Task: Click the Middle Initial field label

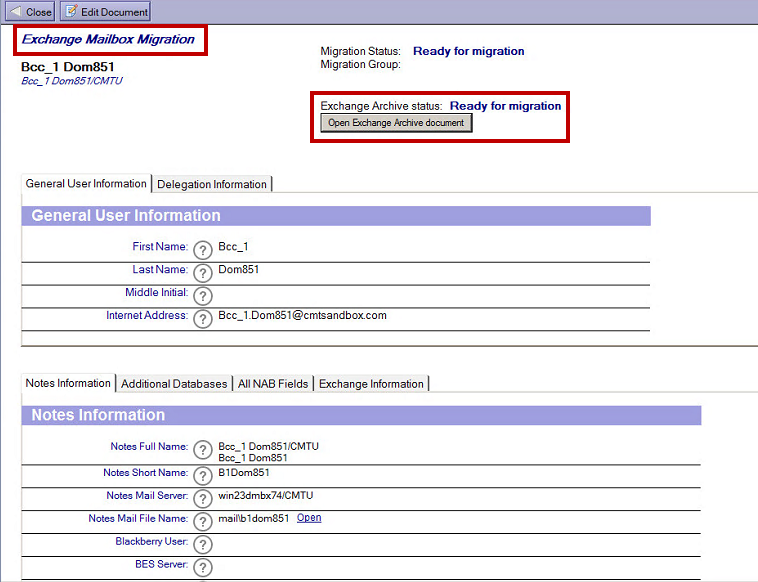Action: [x=157, y=292]
